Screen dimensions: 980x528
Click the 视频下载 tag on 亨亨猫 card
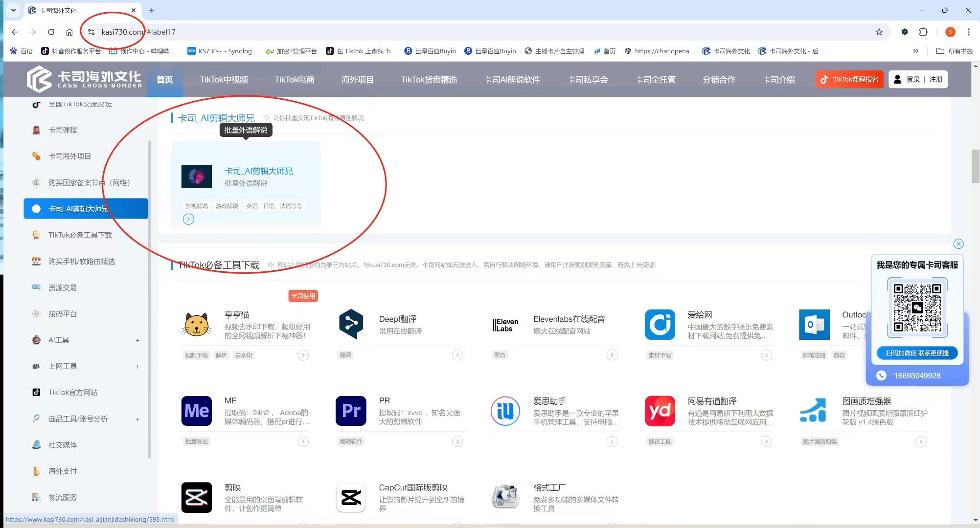(196, 355)
